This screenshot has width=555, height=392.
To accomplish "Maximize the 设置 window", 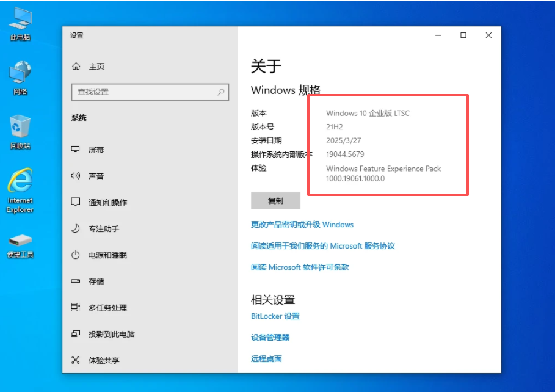I will pyautogui.click(x=463, y=35).
